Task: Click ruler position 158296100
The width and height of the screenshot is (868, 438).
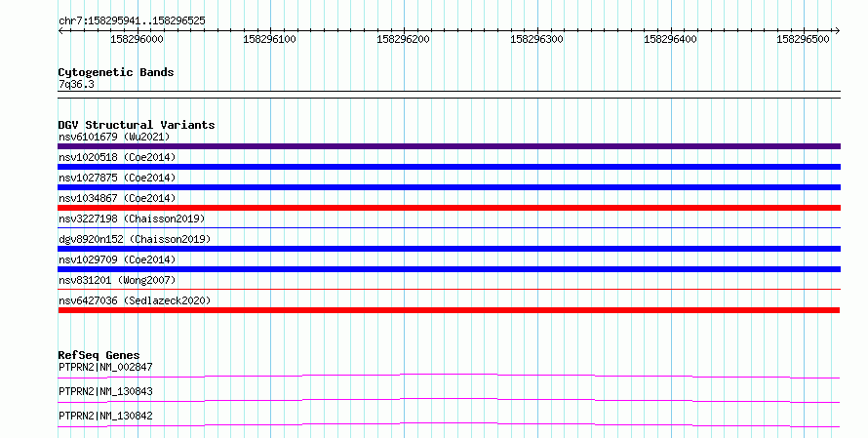Action: coord(269,39)
